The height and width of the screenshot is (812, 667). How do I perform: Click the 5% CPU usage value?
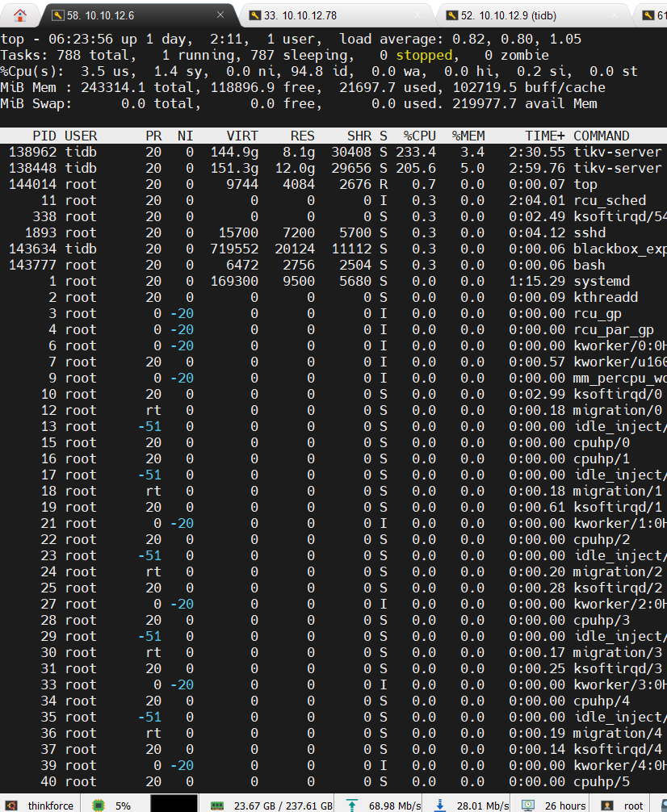coord(123,806)
